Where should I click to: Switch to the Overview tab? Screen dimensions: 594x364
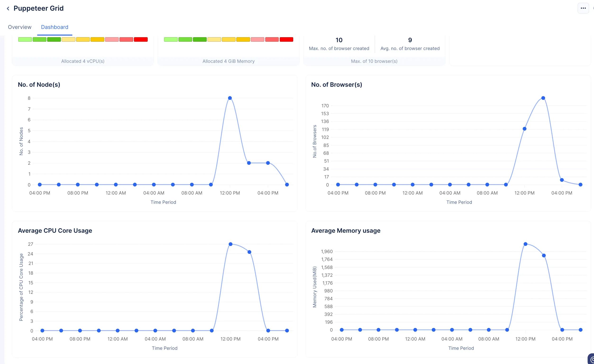point(19,27)
